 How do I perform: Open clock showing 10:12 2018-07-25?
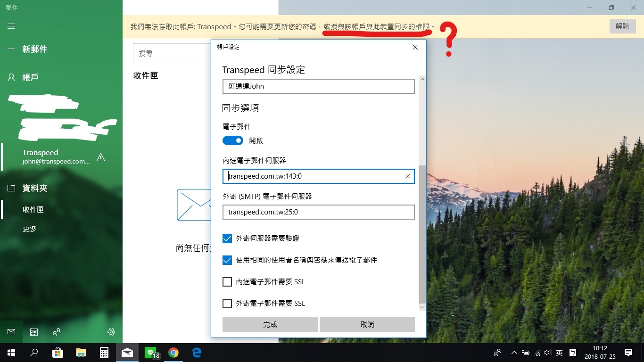[600, 353]
